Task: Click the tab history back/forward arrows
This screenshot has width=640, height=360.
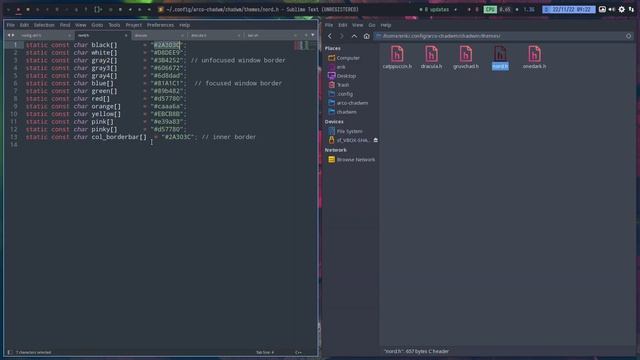Action: (x=11, y=36)
